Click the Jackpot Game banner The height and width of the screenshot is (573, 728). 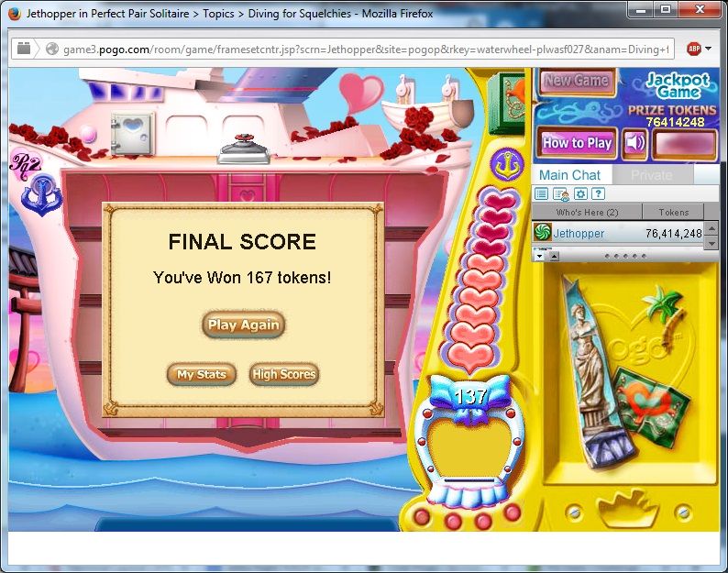tap(678, 85)
